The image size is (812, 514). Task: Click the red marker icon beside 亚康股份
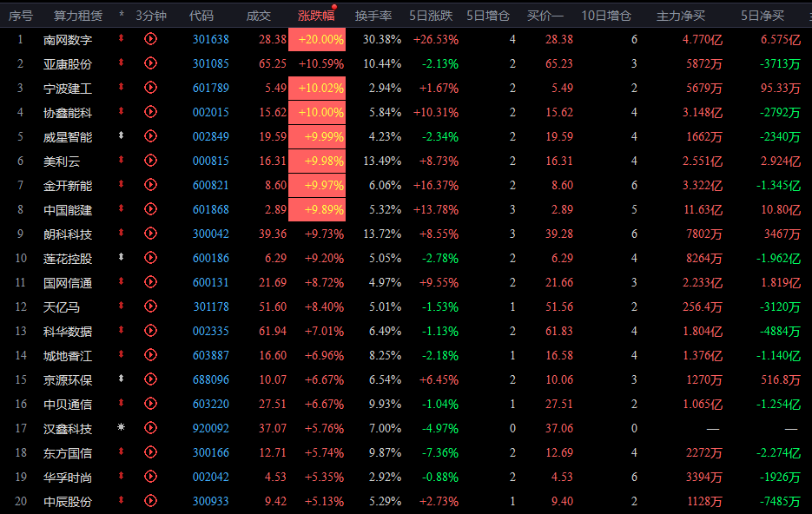pos(121,63)
